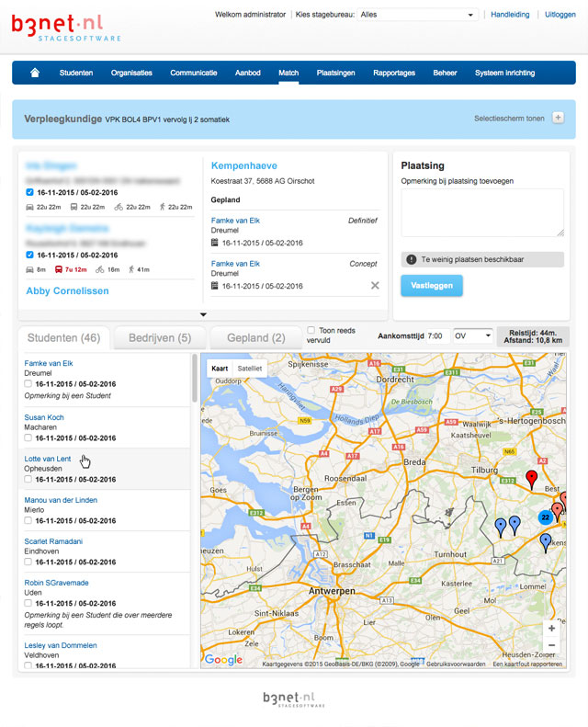Click the b3net.nl logo at top left
This screenshot has width=588, height=727.
pyautogui.click(x=66, y=28)
